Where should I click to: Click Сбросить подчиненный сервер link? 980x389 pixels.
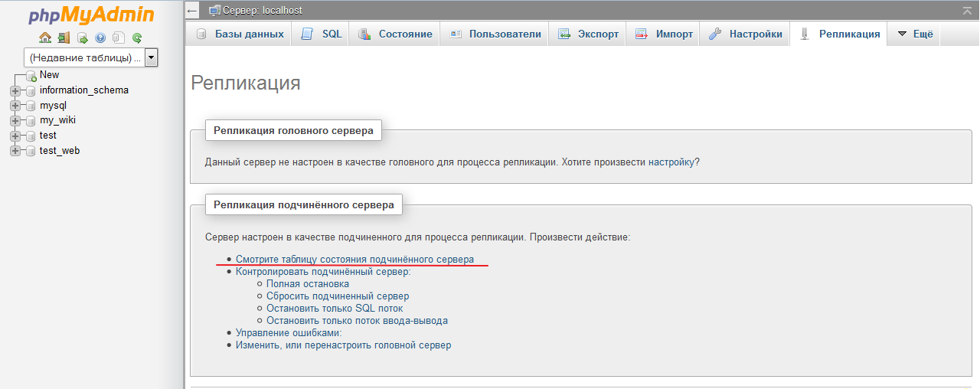[338, 296]
